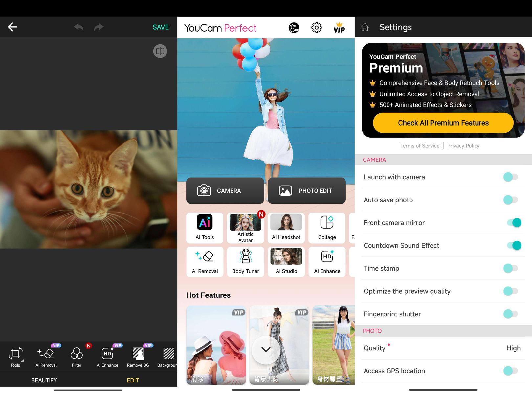Open the AI Enhance tile on the home screen

pos(327,262)
